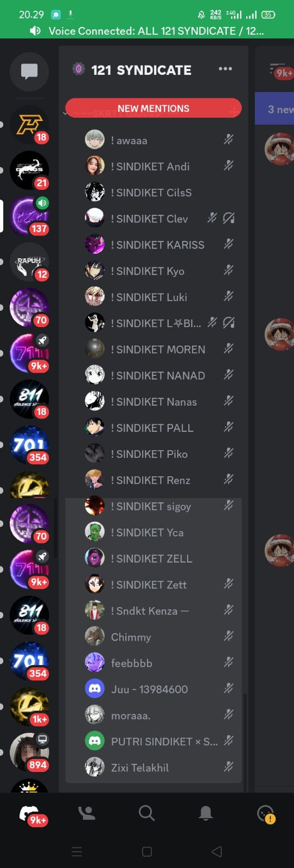Open server options three-dots menu
Screen dimensions: 294x868
(x=225, y=69)
